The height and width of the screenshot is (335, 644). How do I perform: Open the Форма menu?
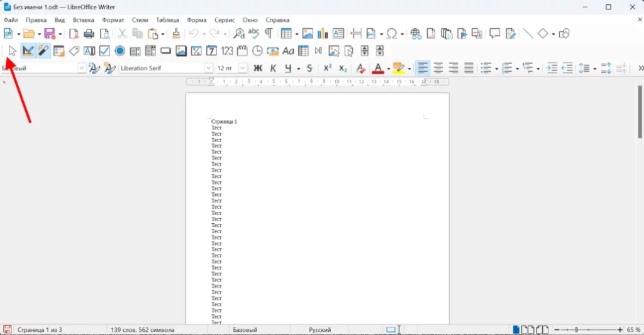point(197,19)
